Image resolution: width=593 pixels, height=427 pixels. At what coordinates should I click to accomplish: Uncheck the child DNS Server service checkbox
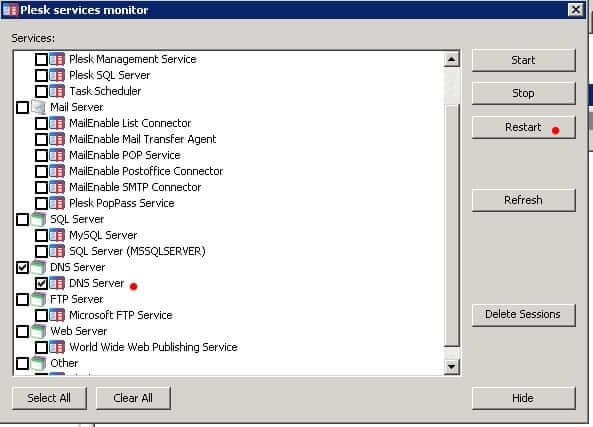[x=41, y=283]
